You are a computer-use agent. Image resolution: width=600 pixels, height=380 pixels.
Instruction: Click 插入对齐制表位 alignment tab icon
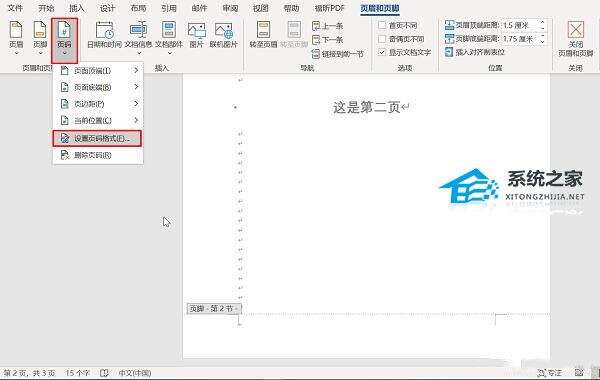[449, 52]
